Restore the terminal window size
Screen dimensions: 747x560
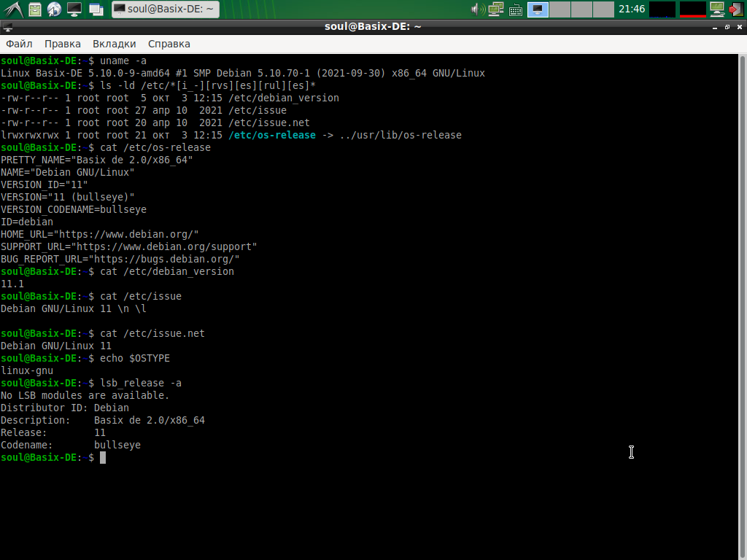click(x=727, y=27)
